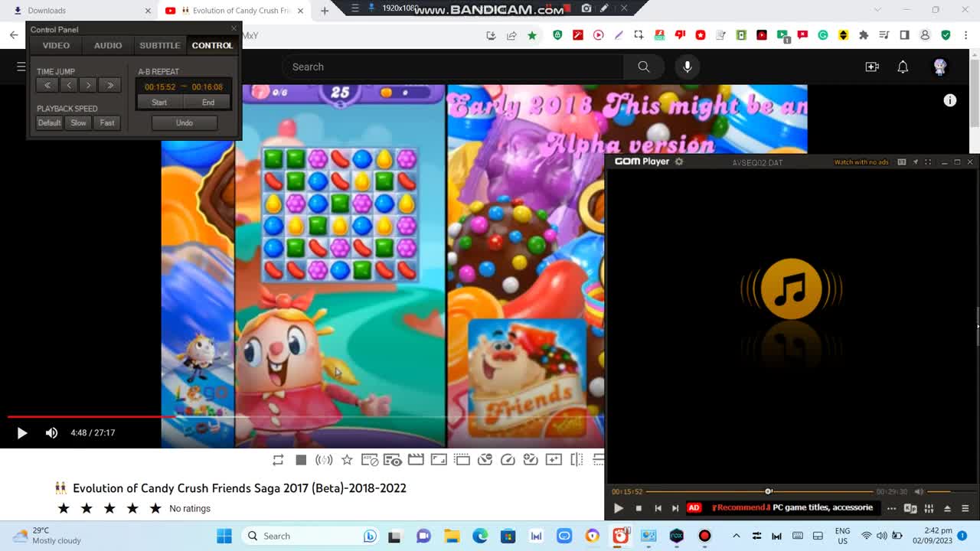The width and height of the screenshot is (980, 551).
Task: Play the YouTube video
Action: coord(21,433)
